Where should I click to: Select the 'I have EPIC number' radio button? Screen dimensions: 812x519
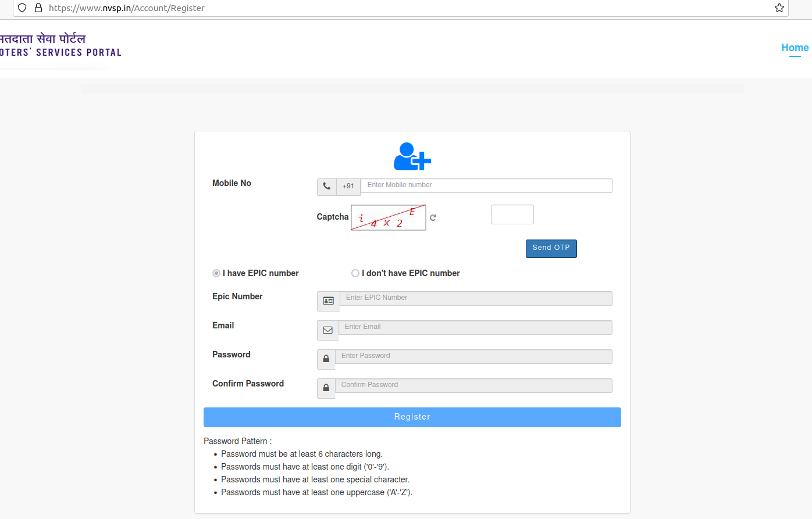(216, 273)
